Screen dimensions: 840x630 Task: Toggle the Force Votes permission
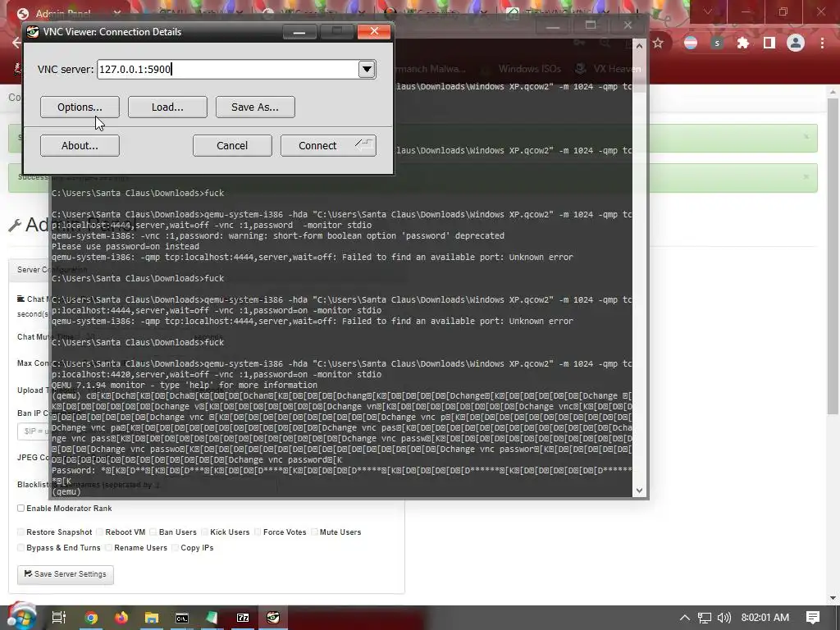[258, 532]
